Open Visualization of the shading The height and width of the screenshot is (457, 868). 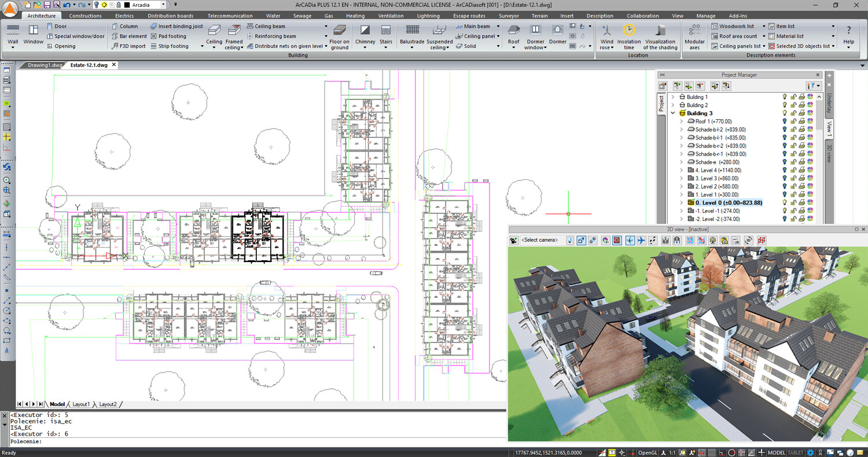point(660,35)
